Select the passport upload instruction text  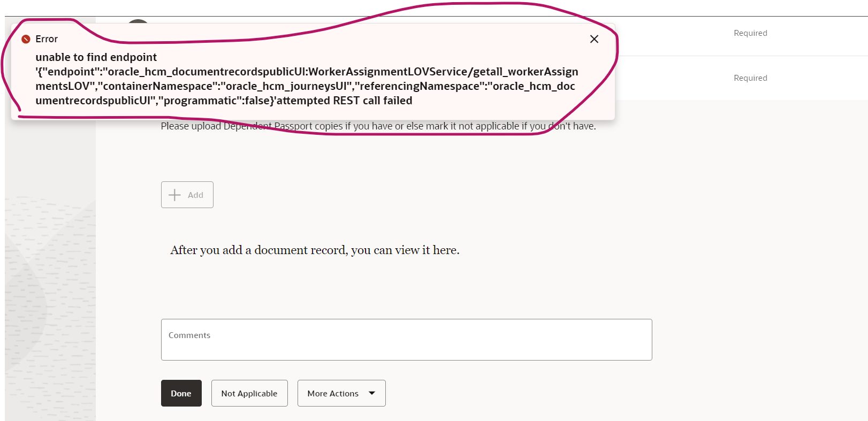point(378,126)
